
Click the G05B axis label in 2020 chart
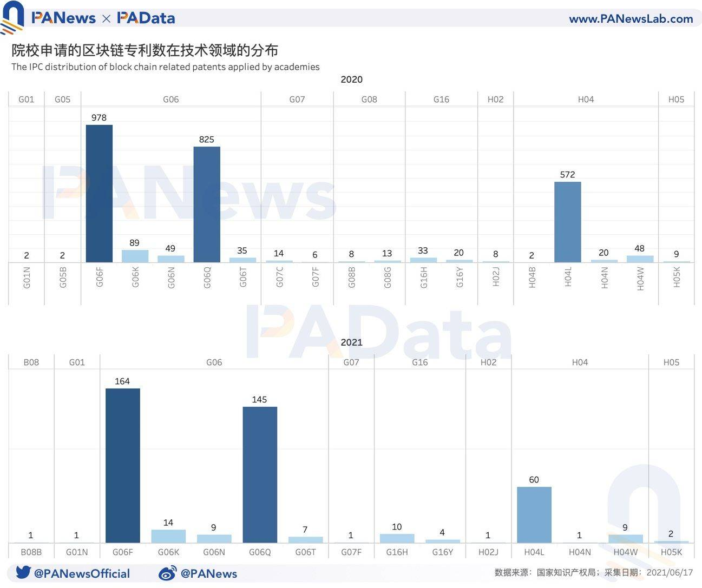point(63,277)
